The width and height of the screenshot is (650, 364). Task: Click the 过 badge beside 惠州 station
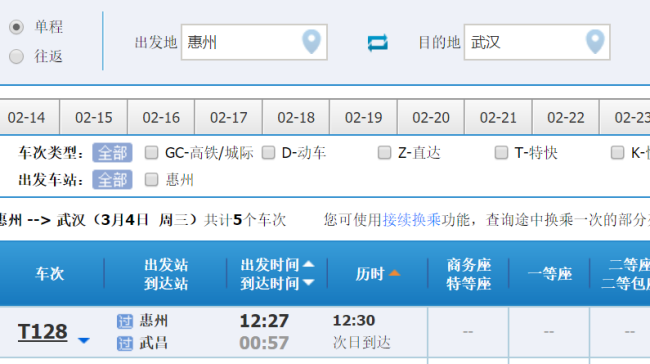[125, 321]
